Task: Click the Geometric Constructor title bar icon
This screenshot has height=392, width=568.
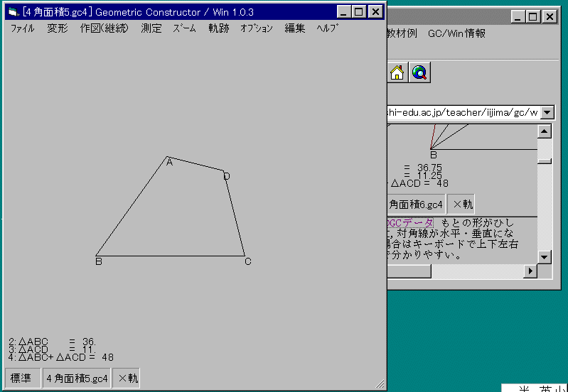Action: tap(13, 12)
